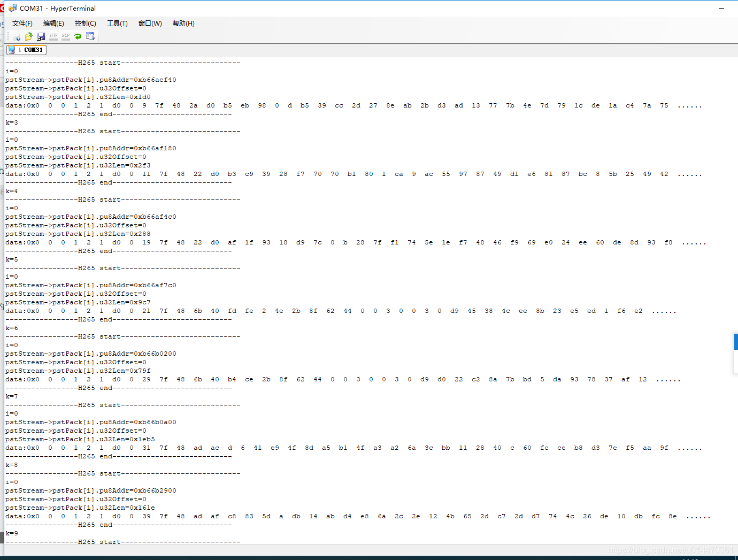Click the green reconnect arrow icon
738x560 pixels.
coord(78,36)
